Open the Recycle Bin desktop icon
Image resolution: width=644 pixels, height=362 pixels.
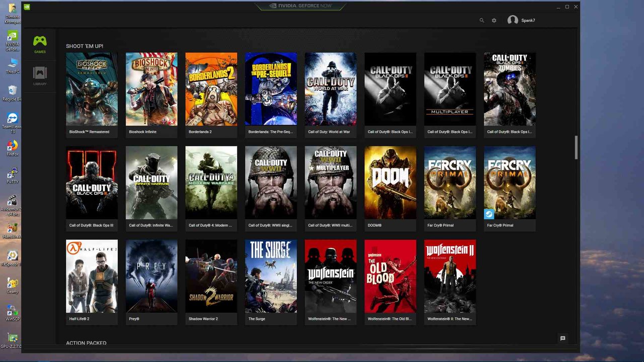coord(13,93)
